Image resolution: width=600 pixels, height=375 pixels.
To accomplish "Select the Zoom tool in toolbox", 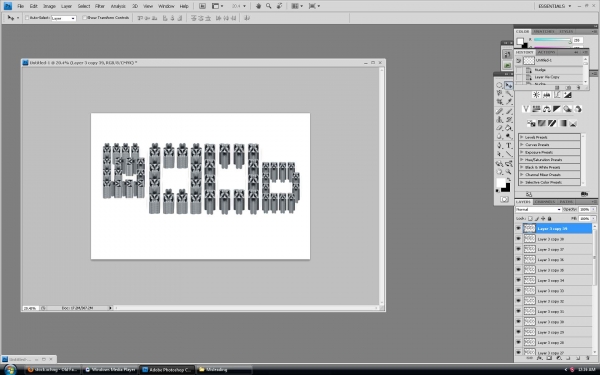I will [x=509, y=172].
